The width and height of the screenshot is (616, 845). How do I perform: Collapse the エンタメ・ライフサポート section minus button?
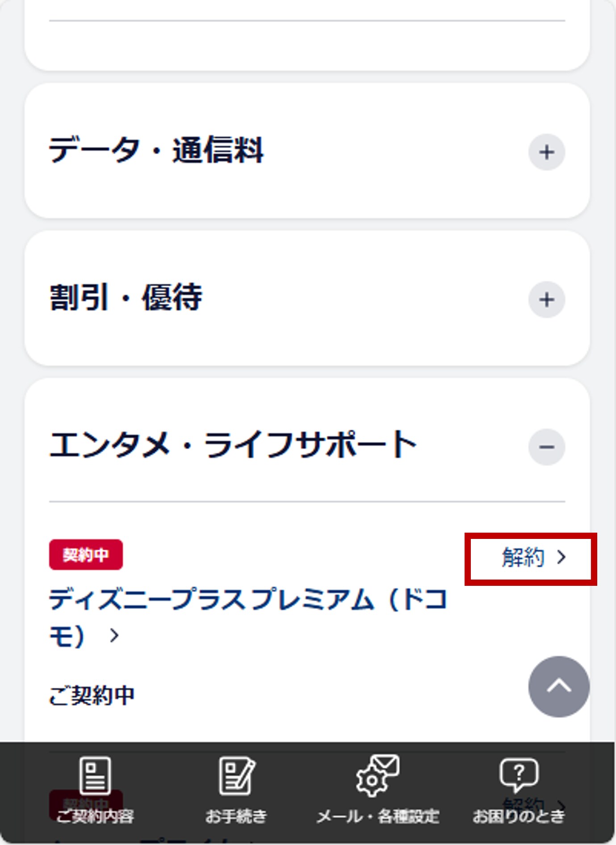coord(546,447)
